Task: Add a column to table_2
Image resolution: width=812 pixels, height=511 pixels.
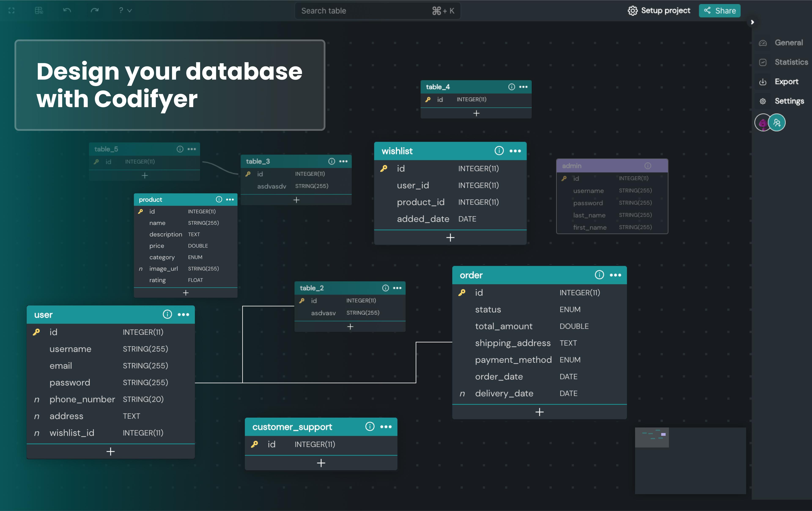Action: point(350,327)
